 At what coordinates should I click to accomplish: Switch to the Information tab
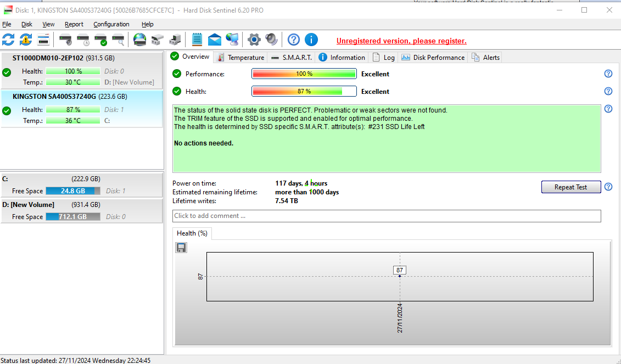click(342, 58)
